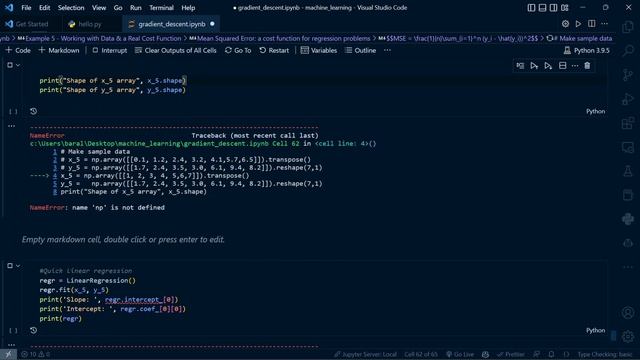Open the Terminal menu
Image resolution: width=640 pixels, height=360 pixels.
pos(161,8)
